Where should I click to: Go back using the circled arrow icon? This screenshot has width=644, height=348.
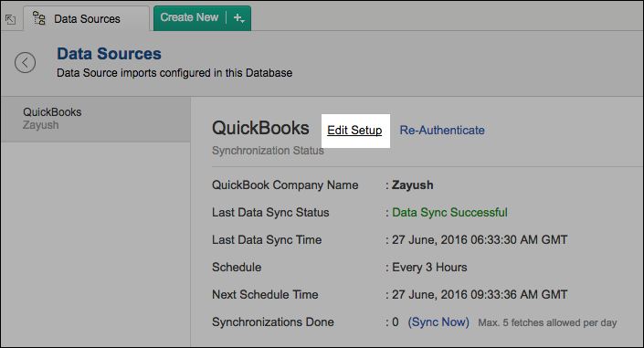click(x=25, y=63)
